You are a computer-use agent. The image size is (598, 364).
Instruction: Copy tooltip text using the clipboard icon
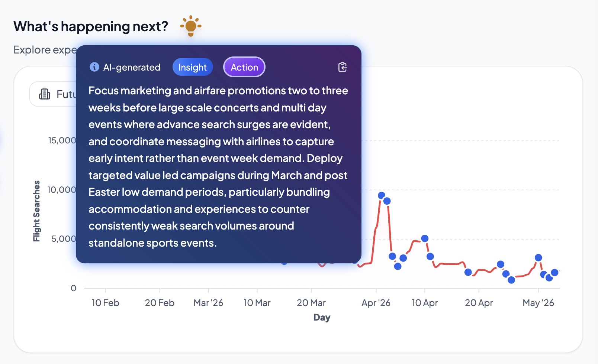click(x=343, y=67)
